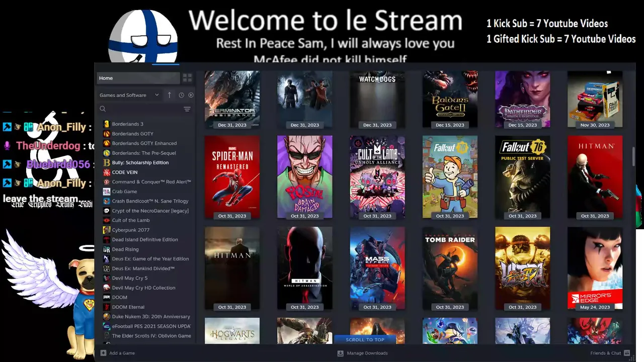Screen dimensions: 644x362
Task: Open the advanced filter options icon
Action: 187,109
